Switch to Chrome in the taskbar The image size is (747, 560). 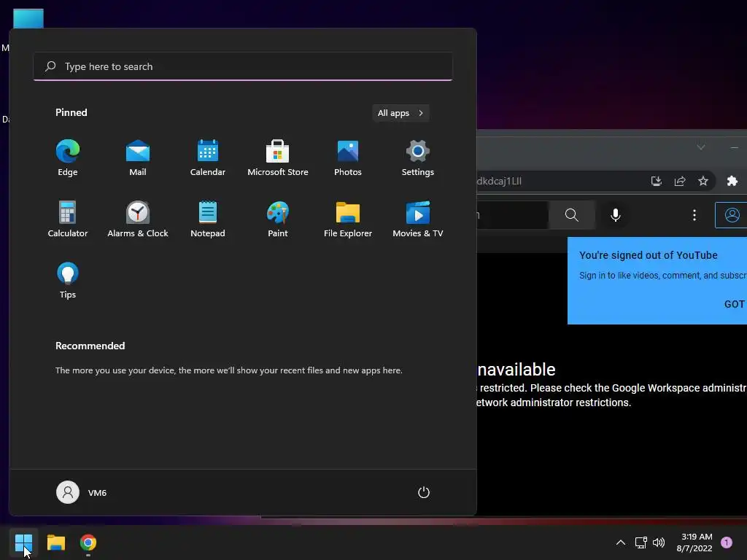click(88, 542)
